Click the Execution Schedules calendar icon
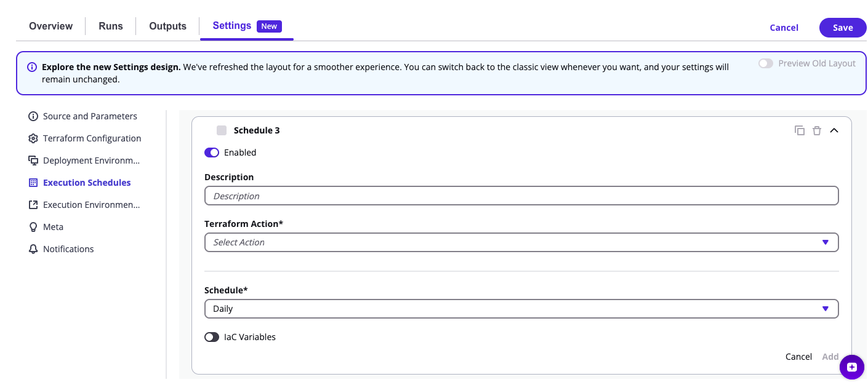The width and height of the screenshot is (868, 385). tap(33, 183)
